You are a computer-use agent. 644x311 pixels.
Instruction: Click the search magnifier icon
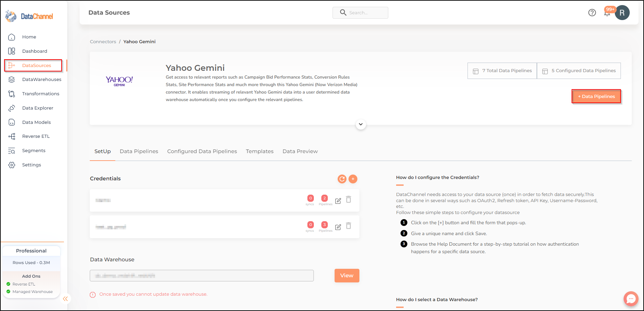click(343, 13)
